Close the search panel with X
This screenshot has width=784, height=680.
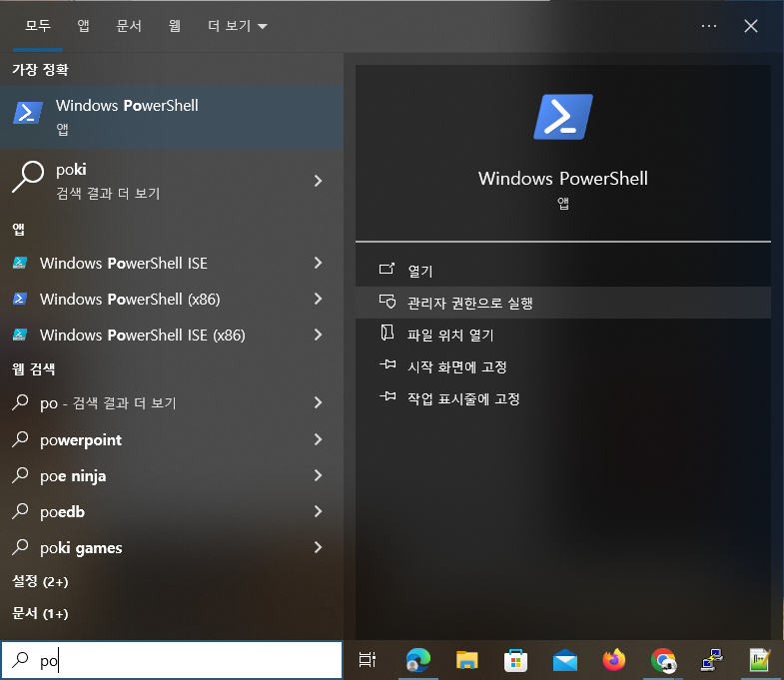(750, 26)
